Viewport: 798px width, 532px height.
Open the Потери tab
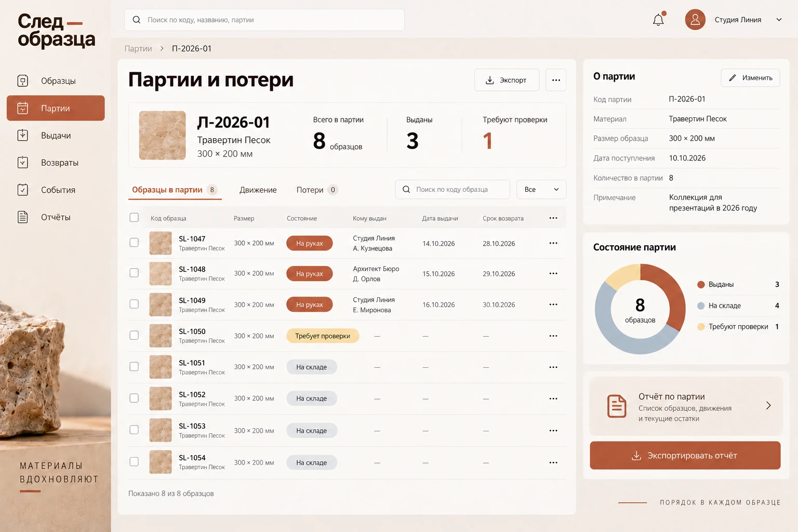pos(317,190)
